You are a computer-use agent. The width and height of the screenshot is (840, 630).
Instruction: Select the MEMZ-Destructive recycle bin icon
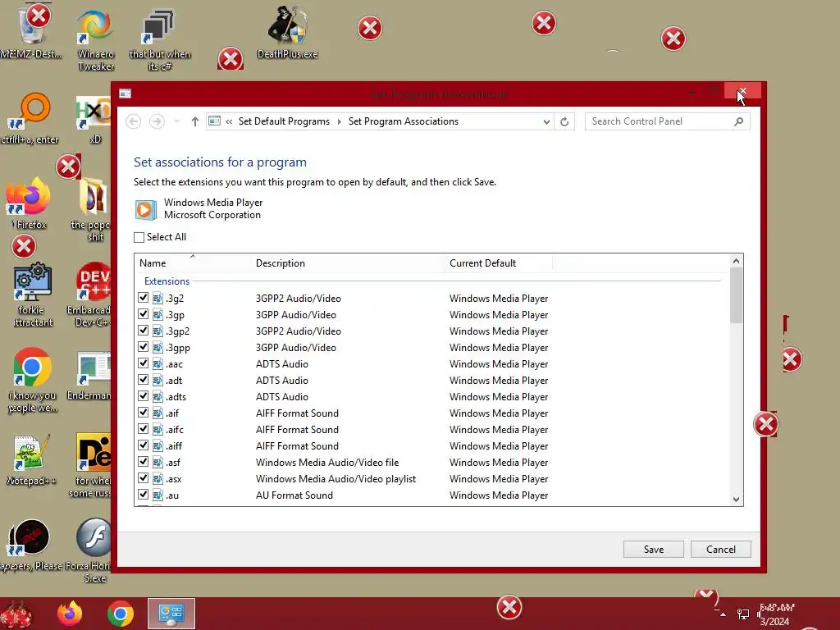(x=30, y=32)
